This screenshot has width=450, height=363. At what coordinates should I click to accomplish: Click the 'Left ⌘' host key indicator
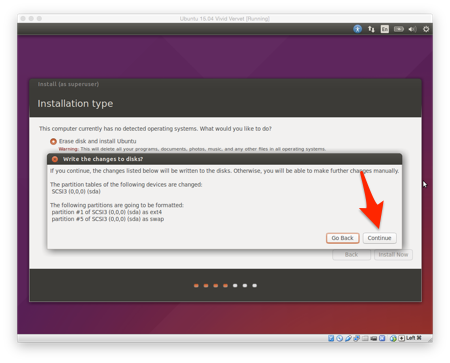pyautogui.click(x=414, y=338)
